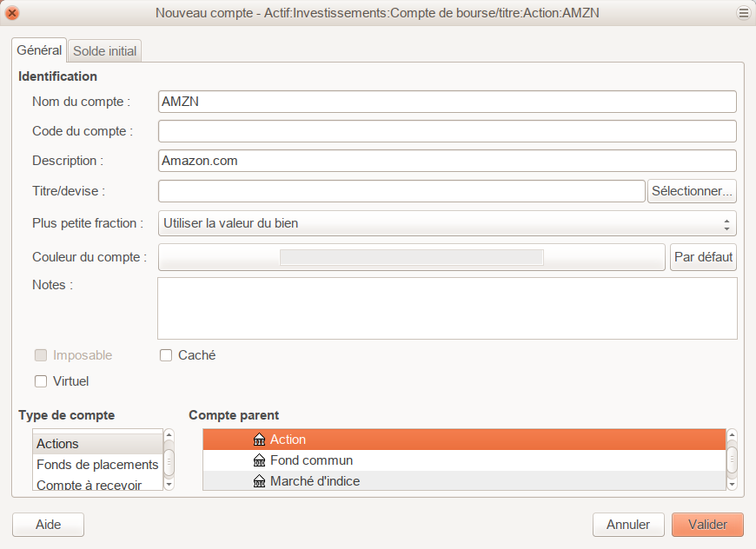Click the bank icon beside Marché d'indice
This screenshot has height=549, width=756.
pos(259,481)
